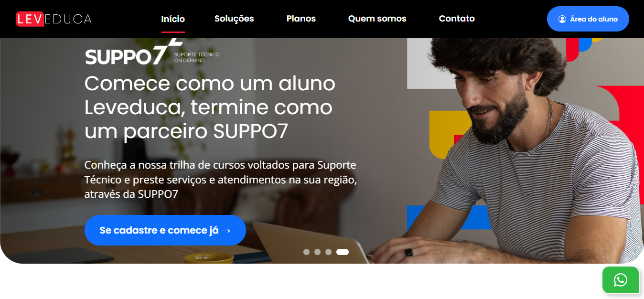Click the headline about parceiro SUPPO7
The width and height of the screenshot is (644, 299).
click(x=210, y=107)
